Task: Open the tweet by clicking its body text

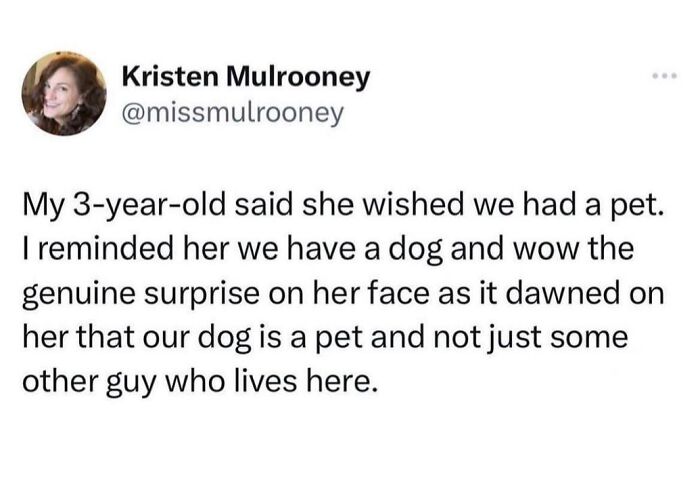Action: tap(344, 293)
